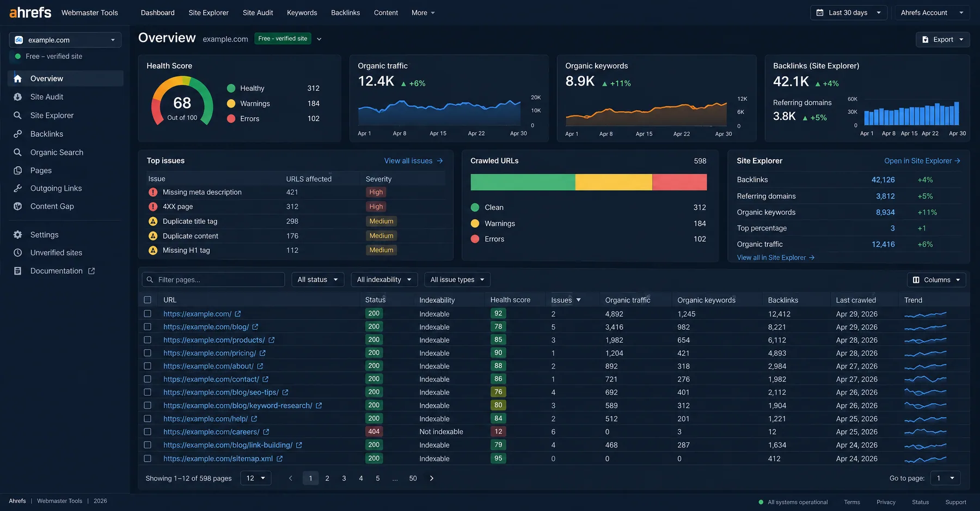980x511 pixels.
Task: Open the Last 30 days date dropdown
Action: tap(849, 13)
